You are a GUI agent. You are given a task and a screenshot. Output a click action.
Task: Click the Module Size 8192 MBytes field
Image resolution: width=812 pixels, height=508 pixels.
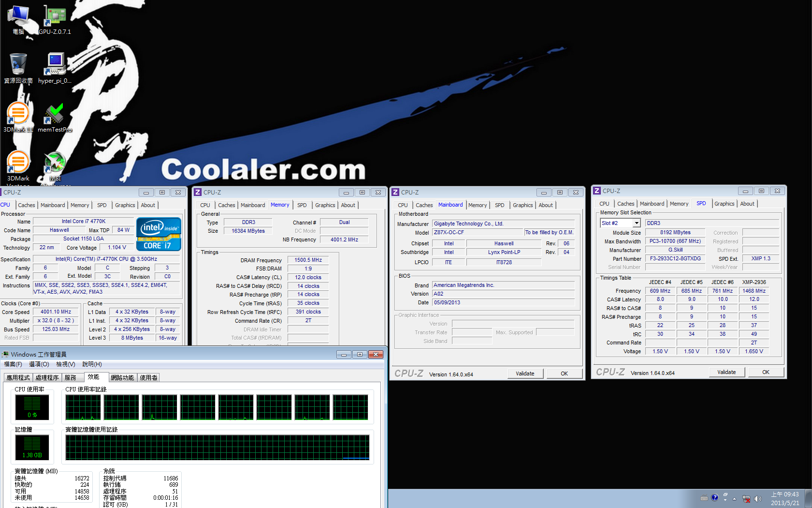(x=675, y=232)
